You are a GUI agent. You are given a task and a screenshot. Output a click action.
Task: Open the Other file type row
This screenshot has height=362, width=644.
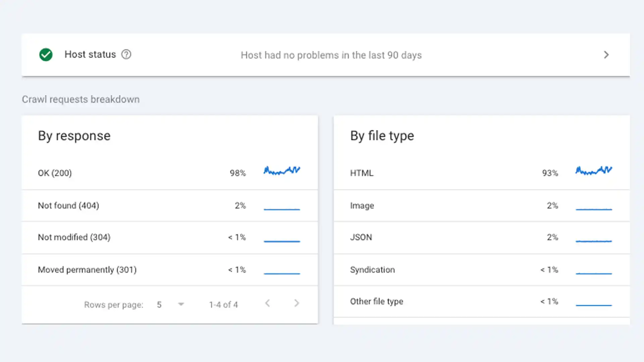[x=482, y=301]
